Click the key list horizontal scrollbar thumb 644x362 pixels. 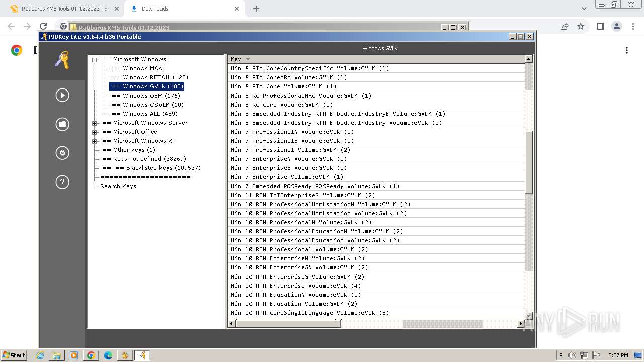coord(288,323)
